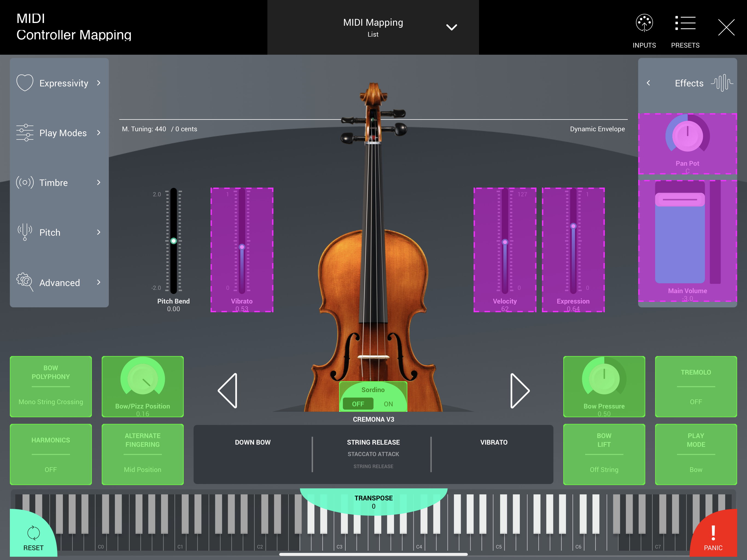
Task: Open the MIDI Mapping List dropdown
Action: click(451, 27)
